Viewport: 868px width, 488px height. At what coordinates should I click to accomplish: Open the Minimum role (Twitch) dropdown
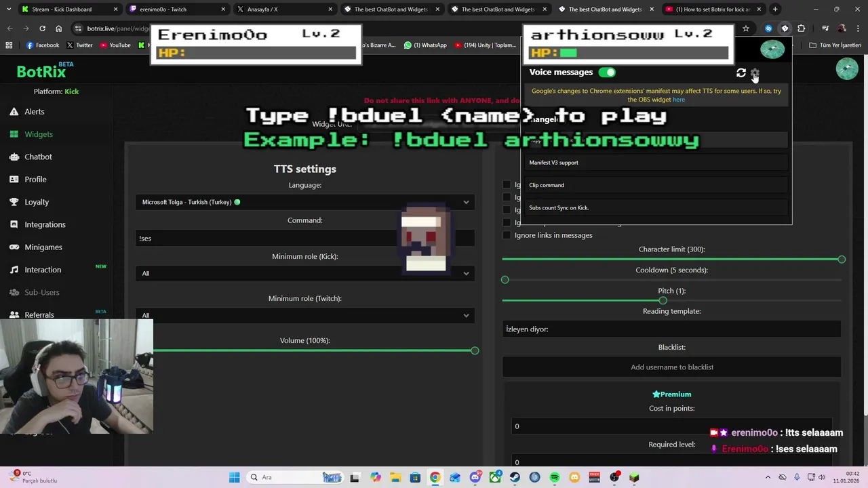coord(305,315)
